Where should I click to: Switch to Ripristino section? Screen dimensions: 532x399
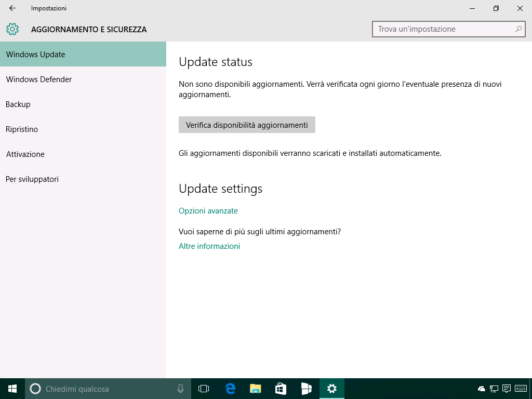[x=83, y=129]
